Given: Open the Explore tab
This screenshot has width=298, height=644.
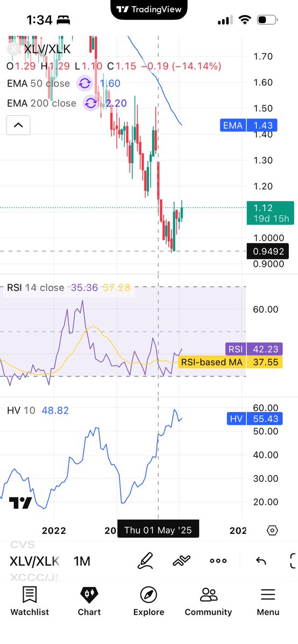Looking at the screenshot, I should (148, 601).
